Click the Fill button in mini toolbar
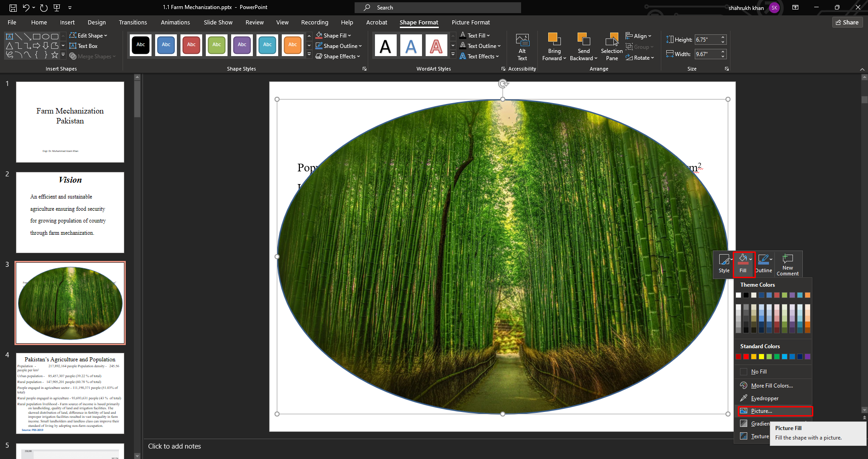 743,265
